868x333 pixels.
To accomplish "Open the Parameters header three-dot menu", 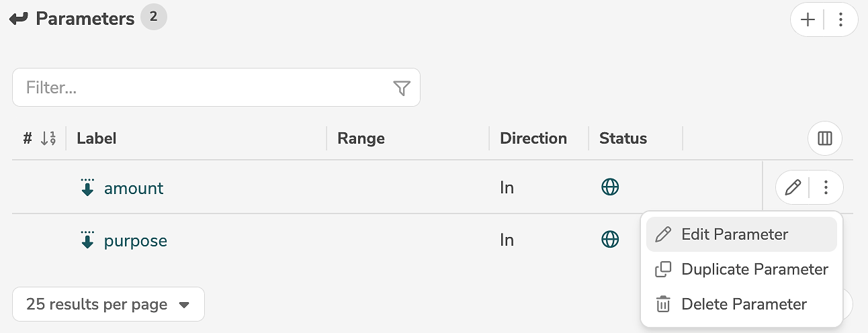I will tap(840, 20).
